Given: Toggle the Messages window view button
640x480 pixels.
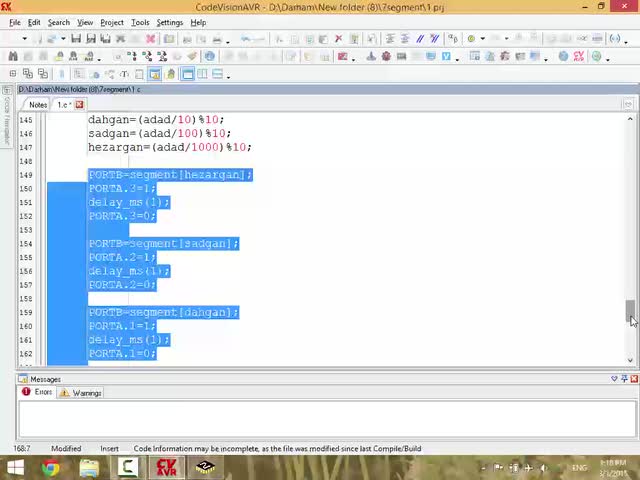Looking at the screenshot, I should [155, 74].
